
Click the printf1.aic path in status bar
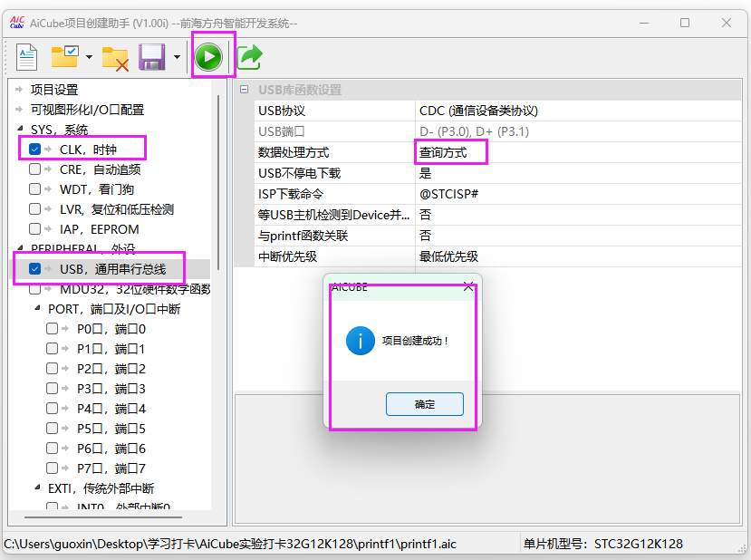tap(230, 545)
